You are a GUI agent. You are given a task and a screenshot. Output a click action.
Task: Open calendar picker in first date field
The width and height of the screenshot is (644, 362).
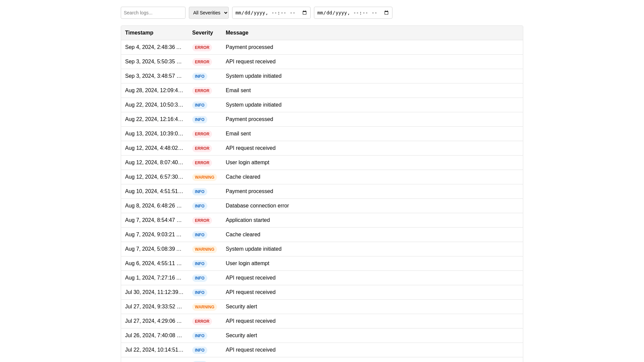(x=305, y=13)
